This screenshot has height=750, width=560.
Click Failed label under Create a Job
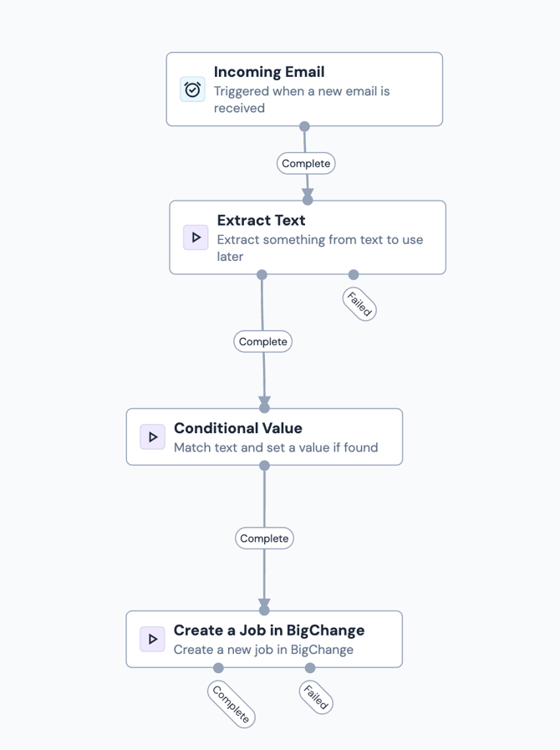tap(316, 696)
